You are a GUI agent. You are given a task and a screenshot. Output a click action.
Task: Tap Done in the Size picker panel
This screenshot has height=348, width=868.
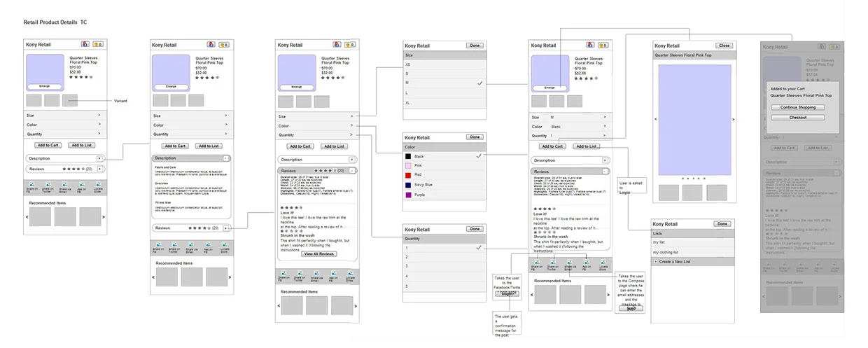point(475,46)
